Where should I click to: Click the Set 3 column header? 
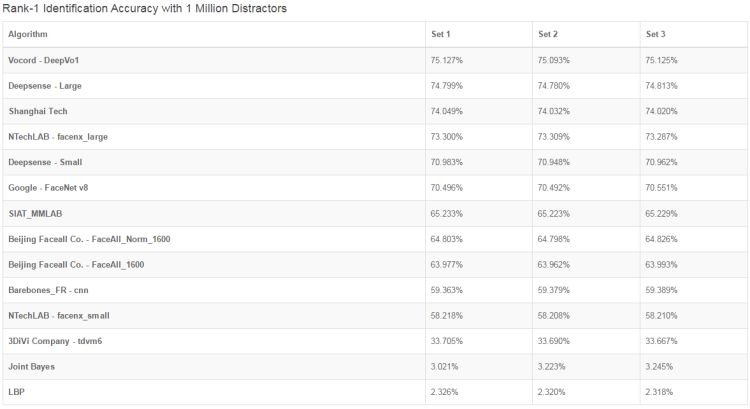pyautogui.click(x=655, y=34)
